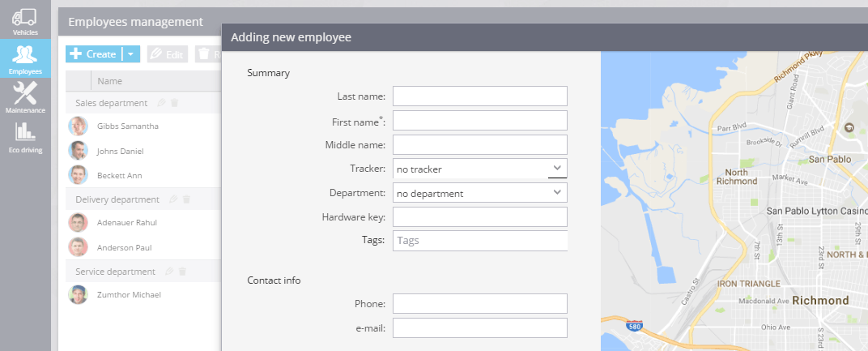Focus the Last name field
The image size is (868, 351).
pyautogui.click(x=480, y=96)
